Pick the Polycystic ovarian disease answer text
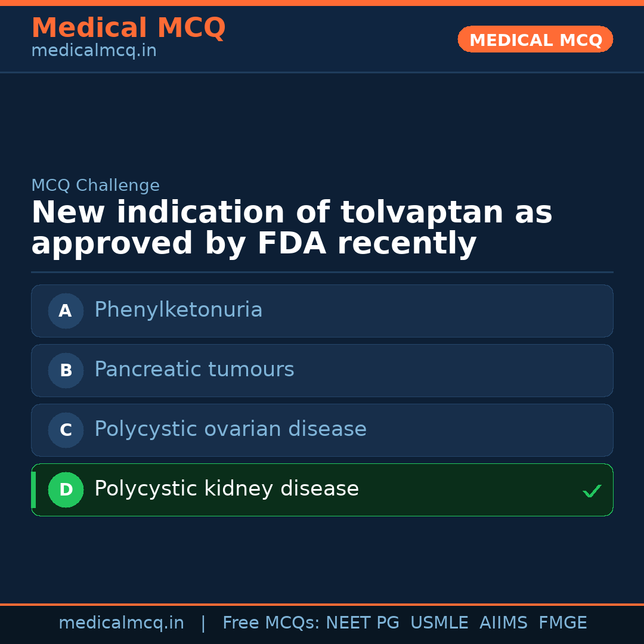 pos(230,429)
